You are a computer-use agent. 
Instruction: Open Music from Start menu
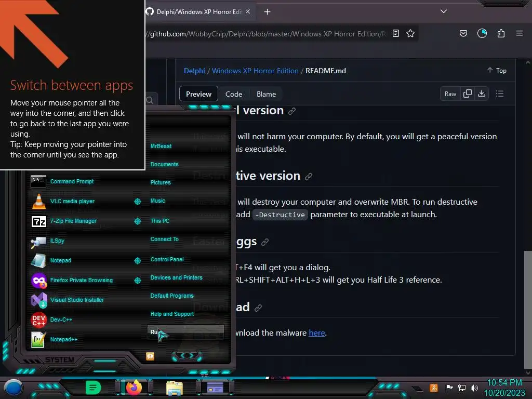(x=158, y=201)
